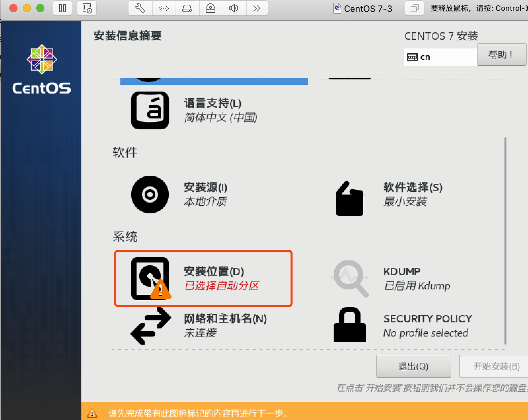This screenshot has width=528, height=420.
Task: Click the security policy padlock icon
Action: pyautogui.click(x=350, y=324)
